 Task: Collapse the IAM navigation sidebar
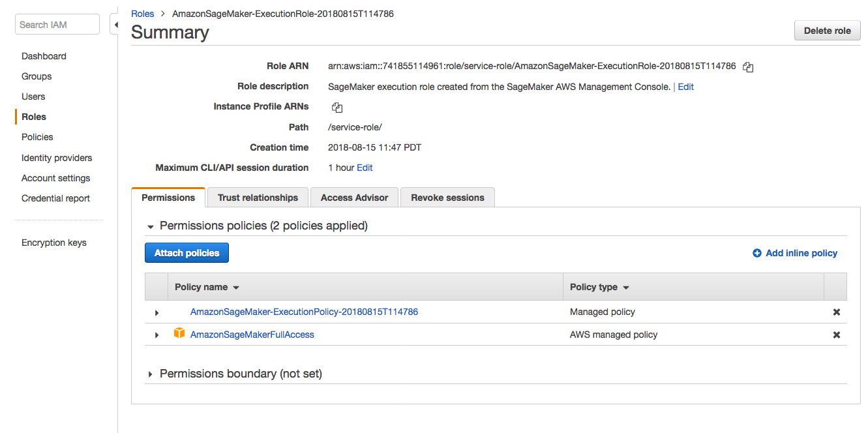pos(115,25)
